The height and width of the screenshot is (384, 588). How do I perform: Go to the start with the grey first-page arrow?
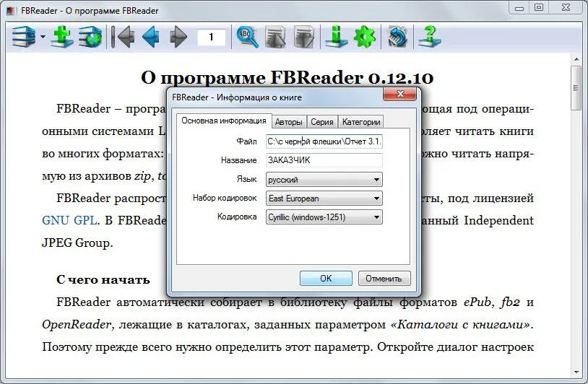tap(123, 37)
